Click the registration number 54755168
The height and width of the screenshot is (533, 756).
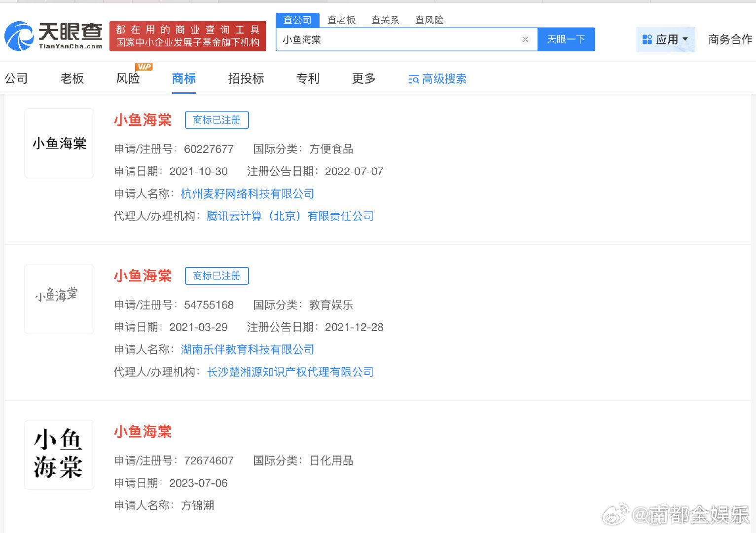point(209,305)
